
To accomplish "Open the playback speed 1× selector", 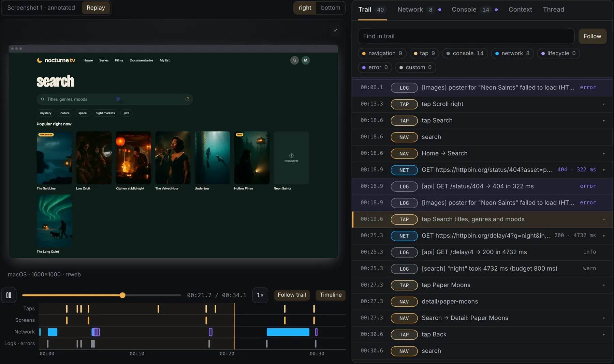I will (x=260, y=295).
